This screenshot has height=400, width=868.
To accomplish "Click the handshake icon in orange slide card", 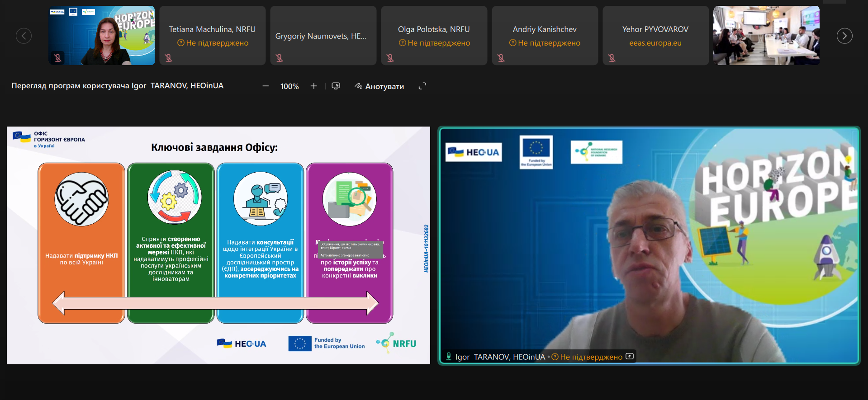I will [x=81, y=199].
